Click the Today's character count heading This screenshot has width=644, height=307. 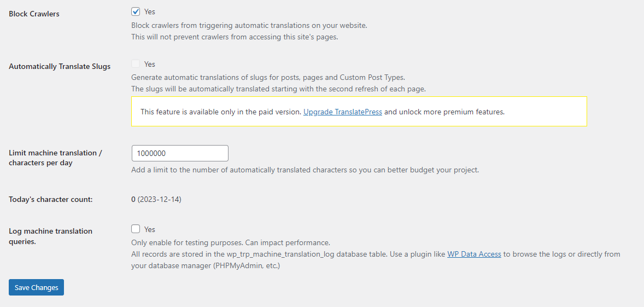point(51,199)
